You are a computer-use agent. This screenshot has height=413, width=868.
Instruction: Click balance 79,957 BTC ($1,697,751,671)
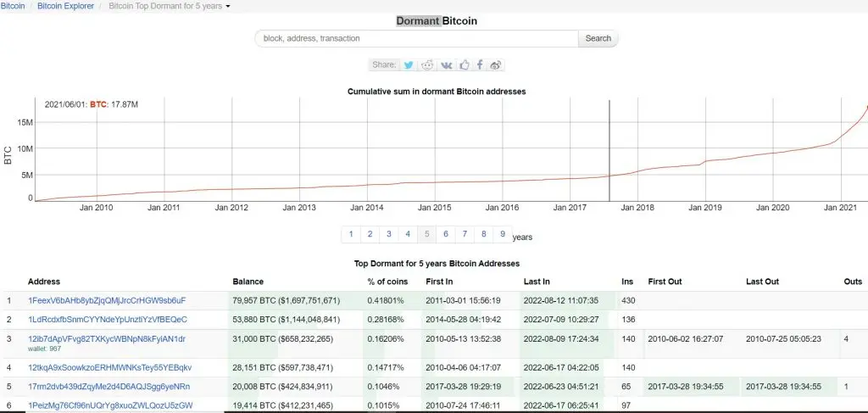(287, 300)
